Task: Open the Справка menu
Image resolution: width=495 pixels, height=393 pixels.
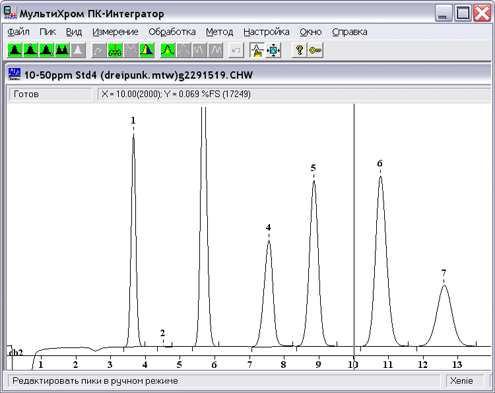Action: click(x=350, y=32)
